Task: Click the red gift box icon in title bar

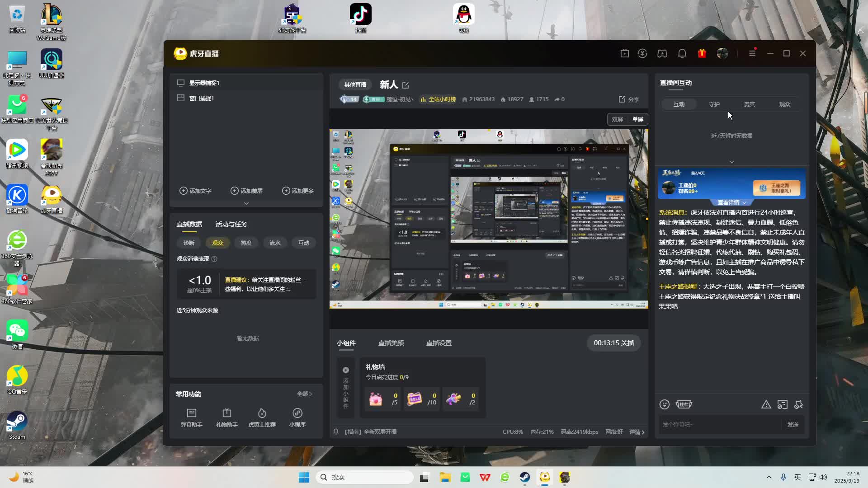Action: pyautogui.click(x=702, y=53)
